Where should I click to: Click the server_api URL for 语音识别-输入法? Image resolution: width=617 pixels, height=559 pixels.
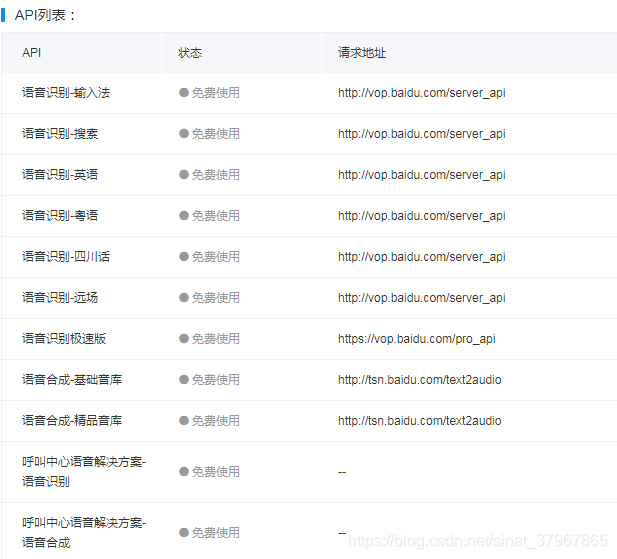422,93
